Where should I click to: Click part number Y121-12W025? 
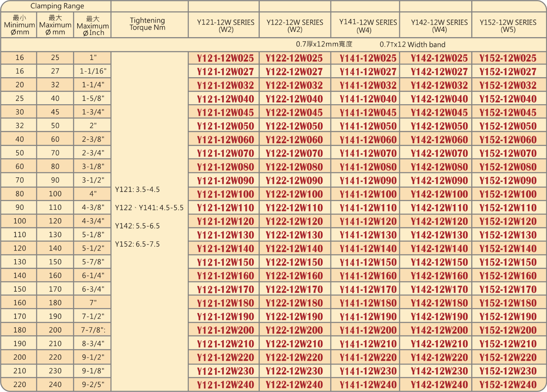(x=225, y=58)
